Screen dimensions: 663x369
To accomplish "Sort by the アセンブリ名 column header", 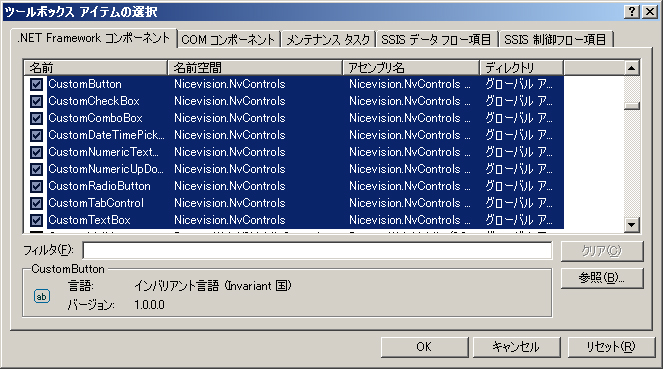I will pyautogui.click(x=411, y=68).
